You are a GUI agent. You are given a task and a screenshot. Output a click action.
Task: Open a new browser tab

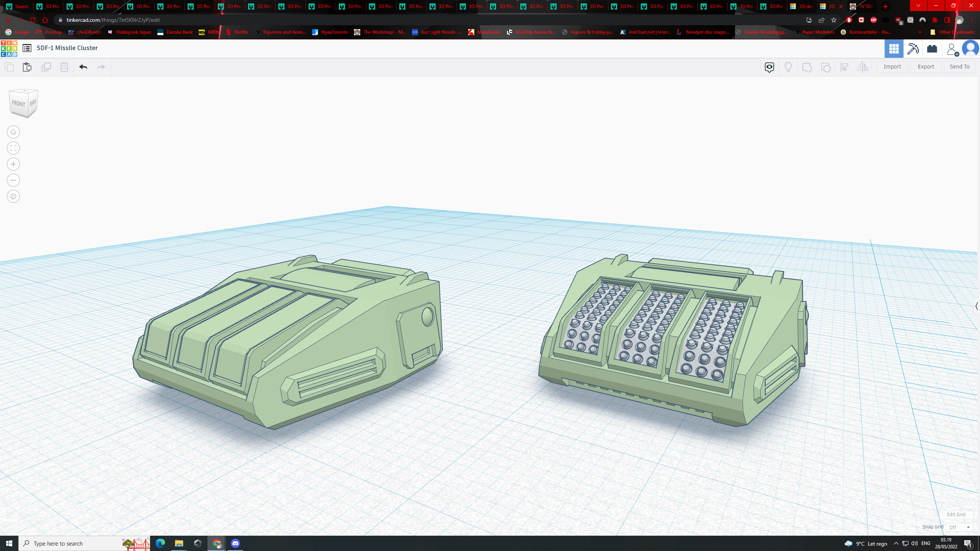coord(885,7)
